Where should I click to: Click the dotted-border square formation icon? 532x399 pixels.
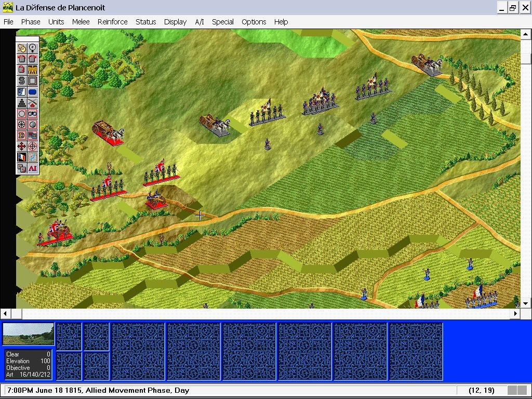pyautogui.click(x=33, y=81)
